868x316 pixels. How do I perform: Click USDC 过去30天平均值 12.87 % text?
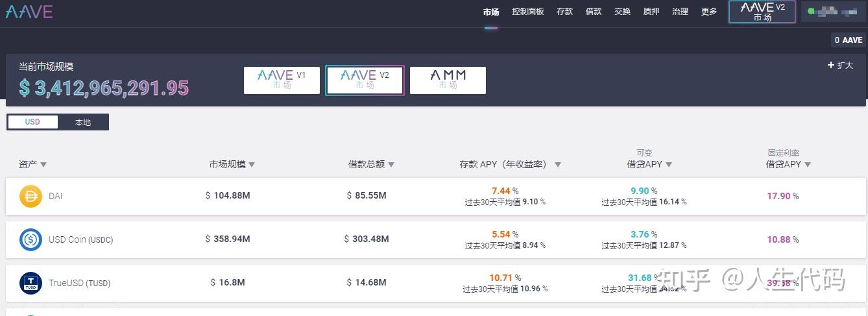tap(644, 245)
